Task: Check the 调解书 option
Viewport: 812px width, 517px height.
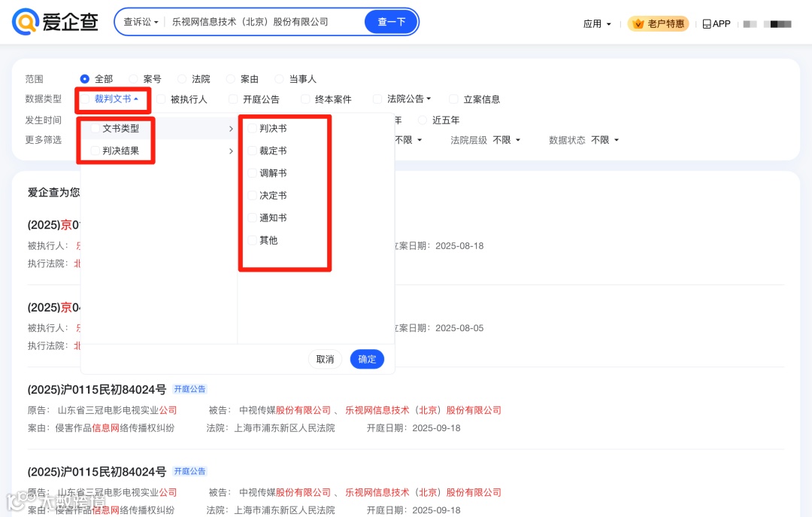Action: coord(252,173)
